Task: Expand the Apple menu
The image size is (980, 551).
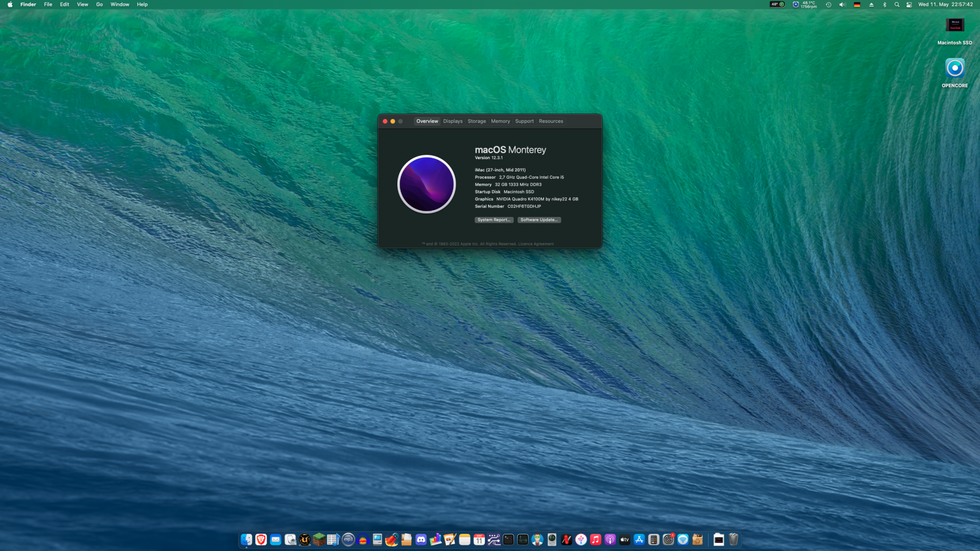Action: pyautogui.click(x=10, y=4)
